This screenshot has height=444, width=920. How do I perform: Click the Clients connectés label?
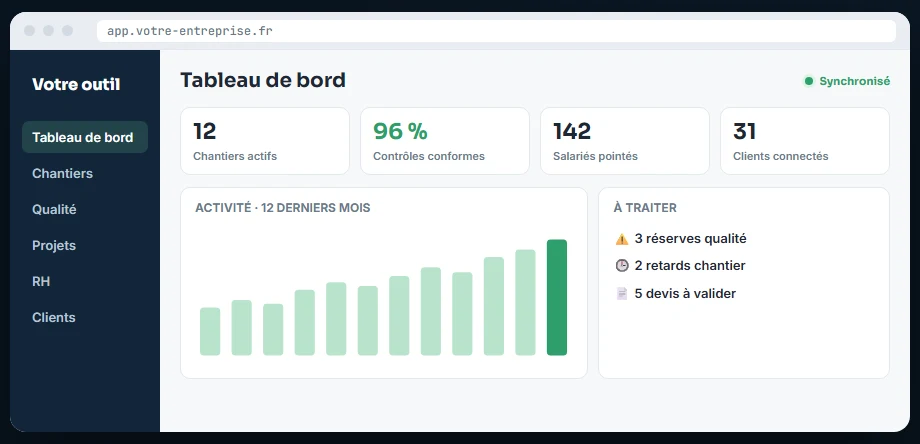point(781,157)
